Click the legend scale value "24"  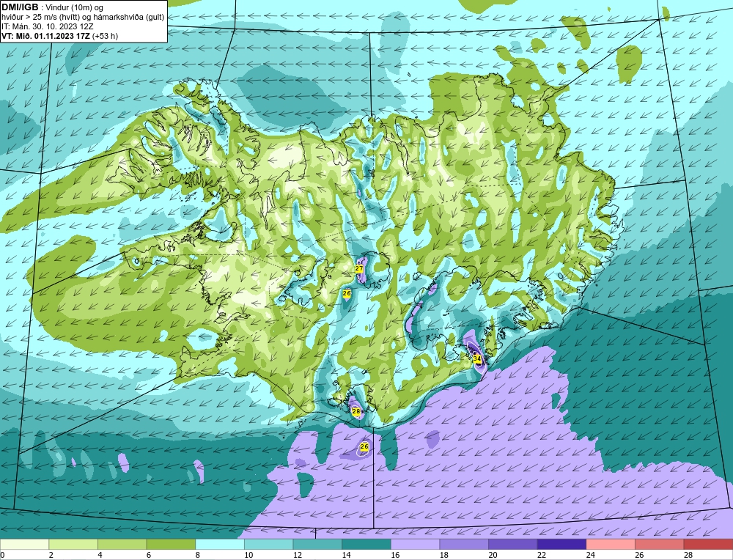click(590, 555)
